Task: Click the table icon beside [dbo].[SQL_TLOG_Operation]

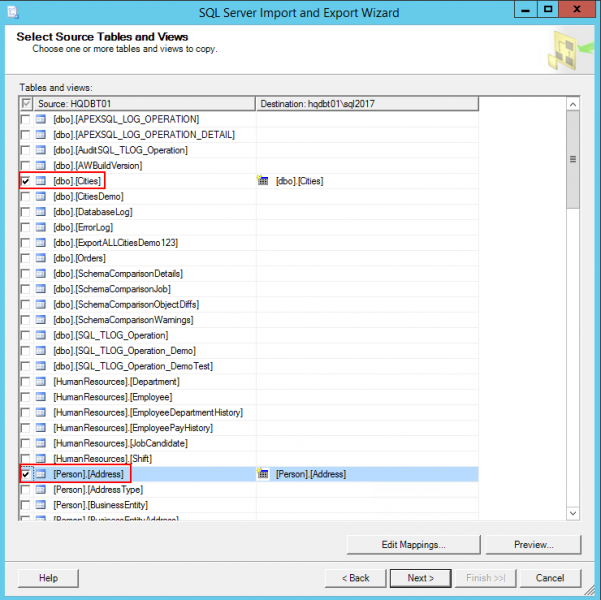Action: tap(41, 335)
